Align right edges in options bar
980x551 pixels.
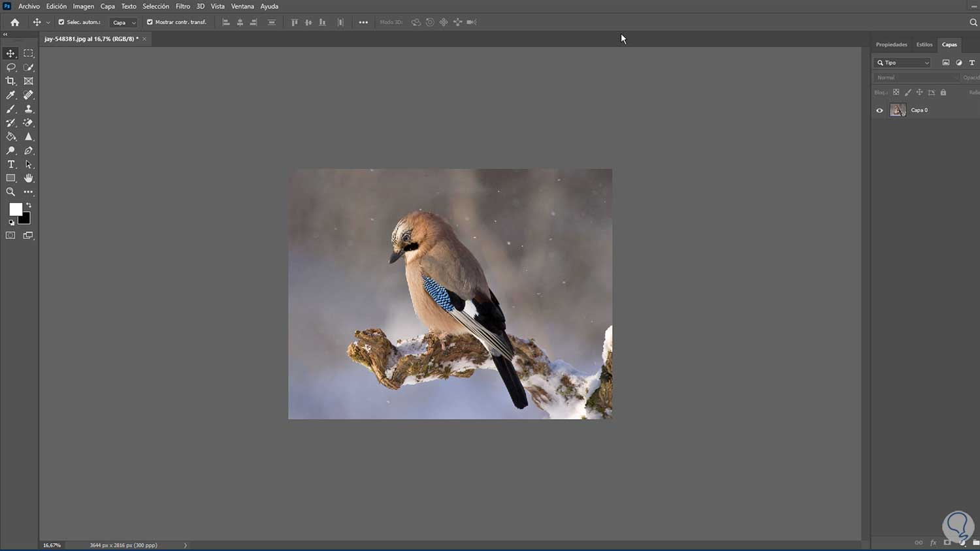(x=253, y=22)
